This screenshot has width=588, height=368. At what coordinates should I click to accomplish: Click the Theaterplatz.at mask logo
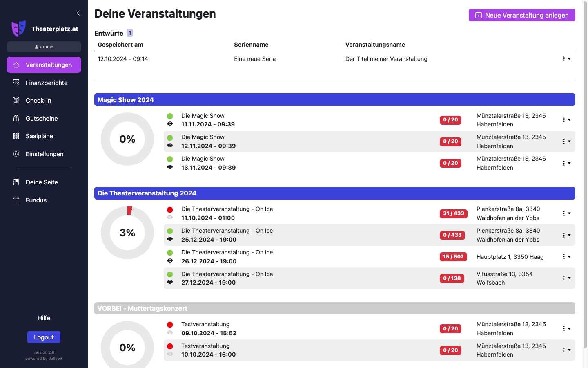[18, 29]
